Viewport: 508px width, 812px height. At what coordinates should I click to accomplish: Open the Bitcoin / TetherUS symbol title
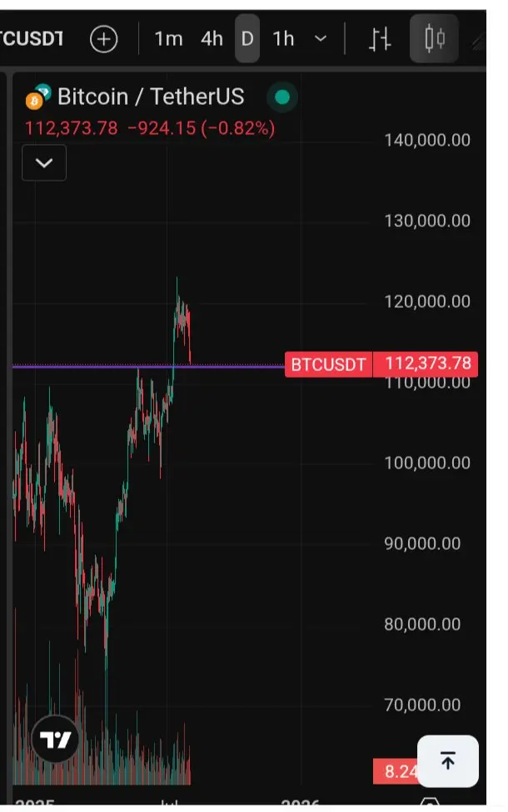151,97
